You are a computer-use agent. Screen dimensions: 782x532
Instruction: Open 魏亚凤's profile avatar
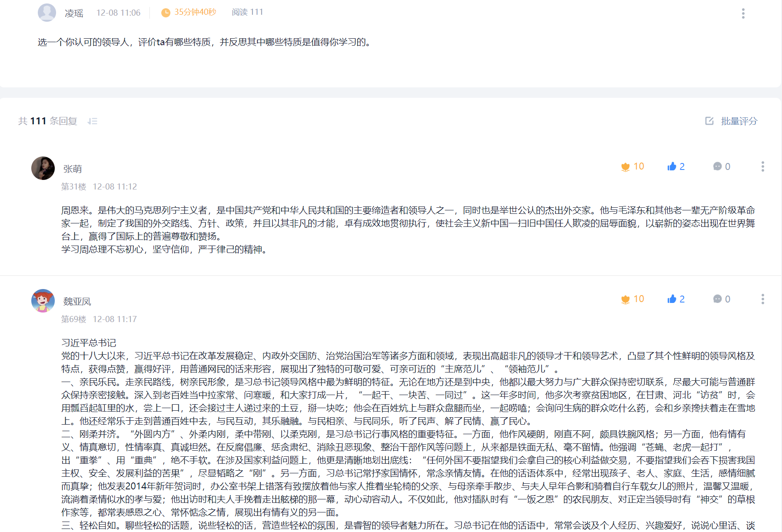pyautogui.click(x=43, y=301)
